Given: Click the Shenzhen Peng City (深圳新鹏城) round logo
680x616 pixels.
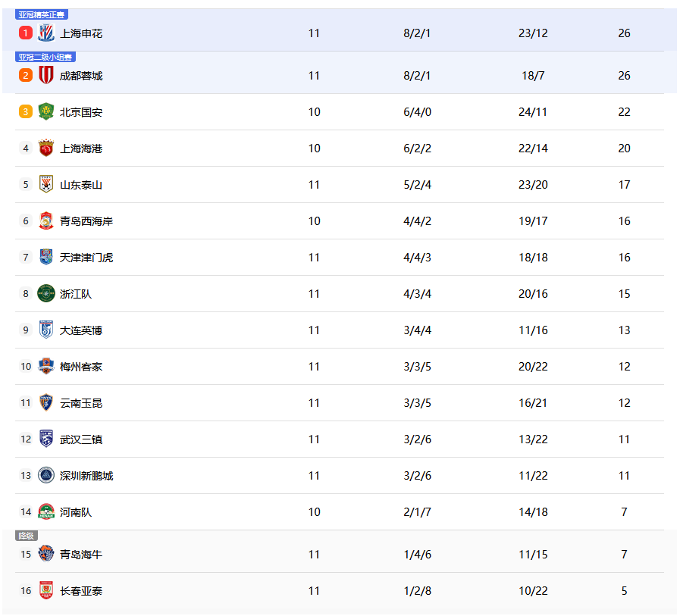Looking at the screenshot, I should (x=46, y=476).
